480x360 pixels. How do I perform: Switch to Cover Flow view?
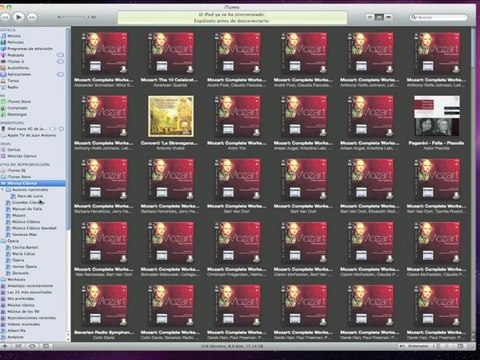coord(388,17)
